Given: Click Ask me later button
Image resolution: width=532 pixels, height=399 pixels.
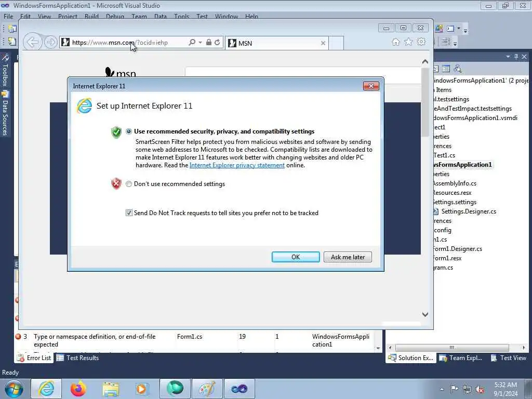Looking at the screenshot, I should click(x=348, y=257).
